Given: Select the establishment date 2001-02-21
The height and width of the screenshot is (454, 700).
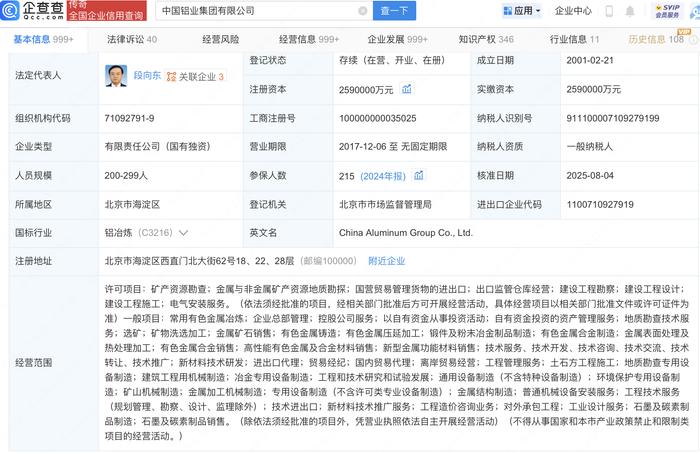Looking at the screenshot, I should (590, 60).
